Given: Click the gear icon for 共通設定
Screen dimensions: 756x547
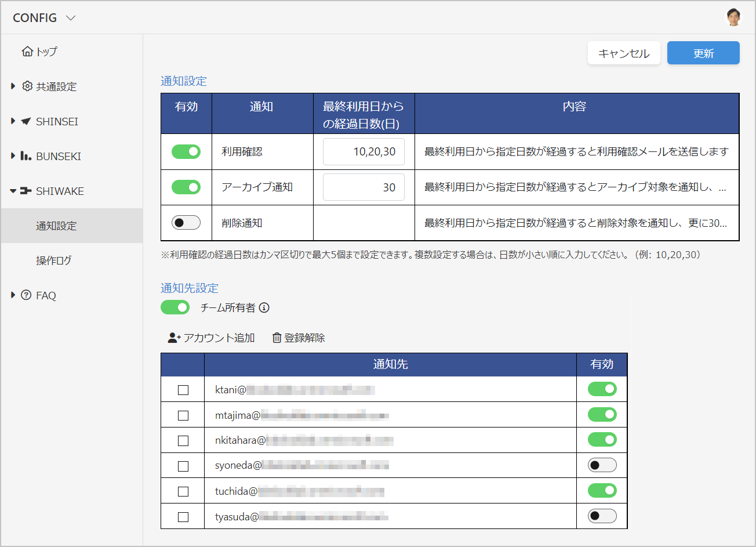Looking at the screenshot, I should pyautogui.click(x=27, y=86).
